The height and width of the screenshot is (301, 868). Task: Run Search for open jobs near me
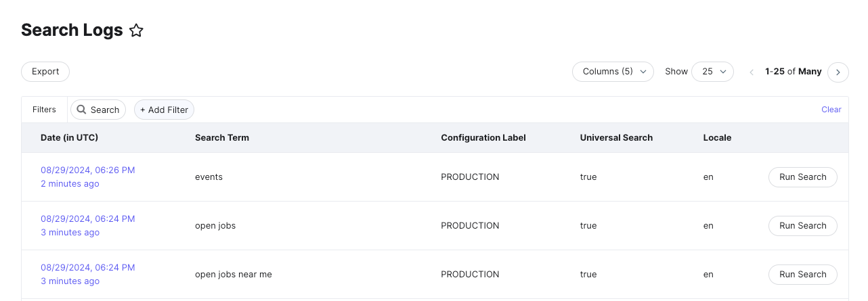pos(802,275)
